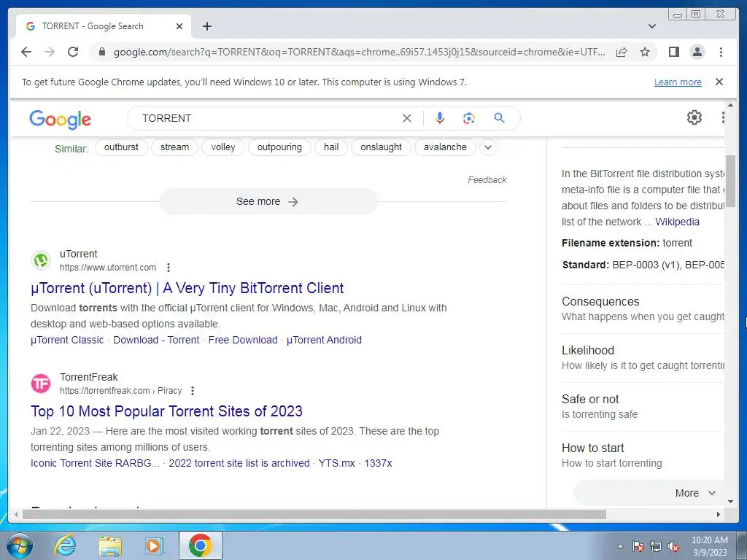Screen dimensions: 747x560
Task: Show hidden system tray icons
Action: [620, 546]
